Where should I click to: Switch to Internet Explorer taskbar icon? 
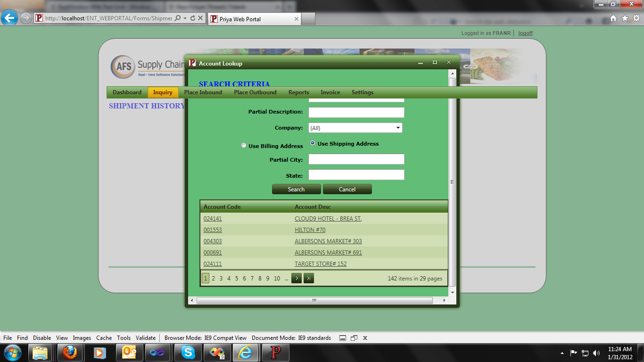click(x=245, y=353)
